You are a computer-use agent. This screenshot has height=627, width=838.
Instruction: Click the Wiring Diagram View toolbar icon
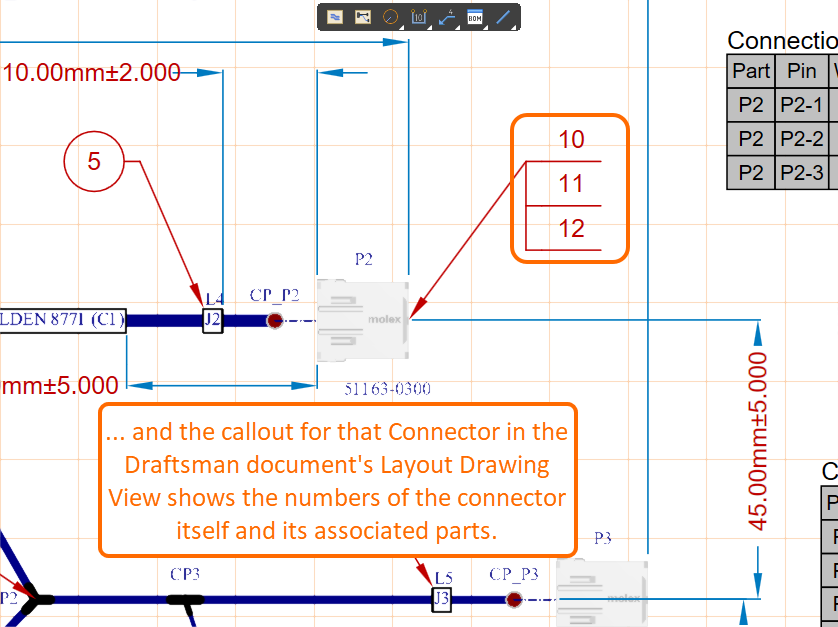click(363, 17)
